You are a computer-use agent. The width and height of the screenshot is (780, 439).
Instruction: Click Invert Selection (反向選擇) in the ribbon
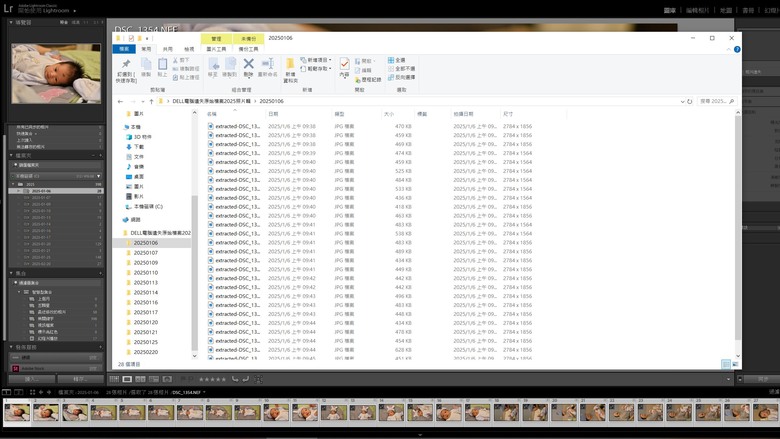point(401,78)
